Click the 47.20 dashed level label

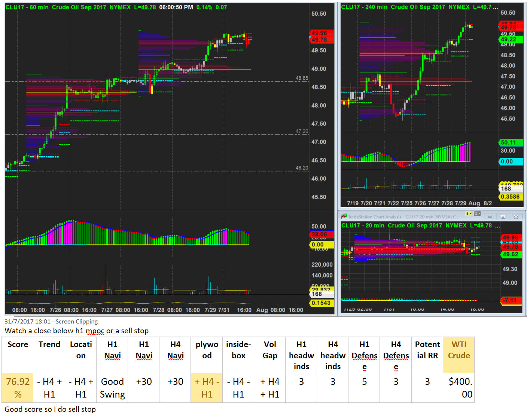[x=302, y=131]
